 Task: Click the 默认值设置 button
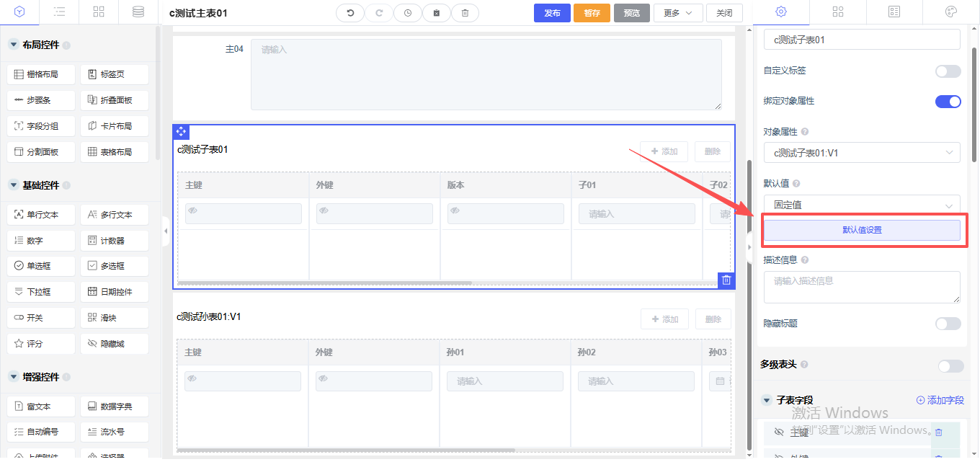pos(861,230)
